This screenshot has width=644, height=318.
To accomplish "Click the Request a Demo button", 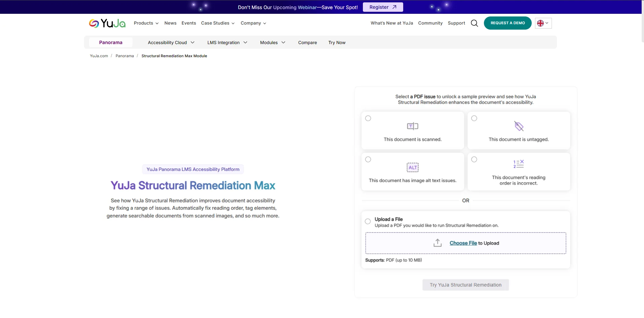I will tap(507, 23).
